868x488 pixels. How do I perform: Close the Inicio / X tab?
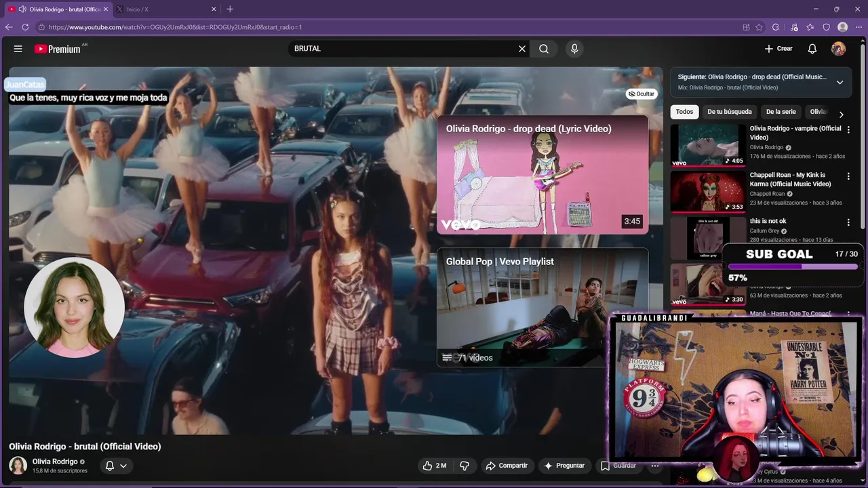click(214, 9)
